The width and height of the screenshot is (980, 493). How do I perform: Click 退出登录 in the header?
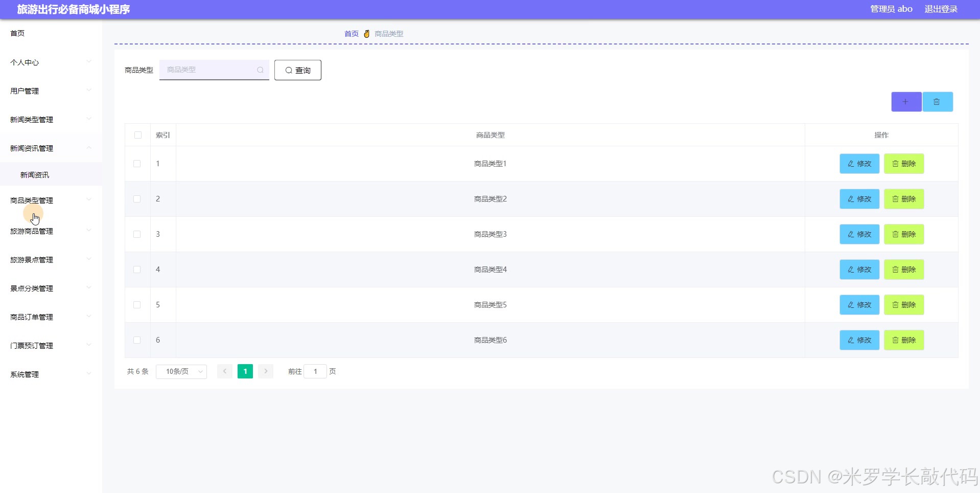point(941,9)
